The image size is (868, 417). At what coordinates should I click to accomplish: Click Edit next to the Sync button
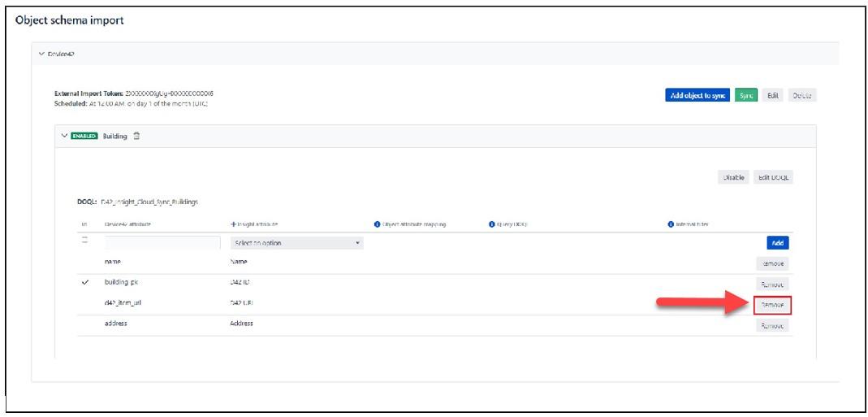coord(773,96)
